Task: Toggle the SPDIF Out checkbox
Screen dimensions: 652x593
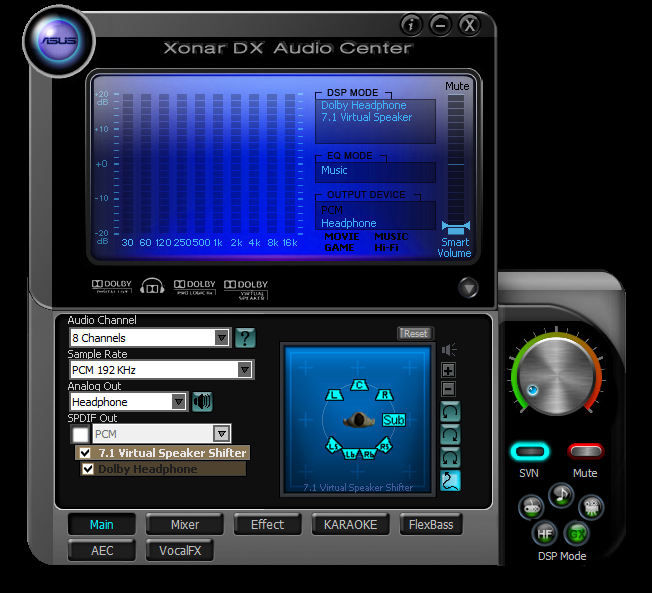Action: [80, 434]
